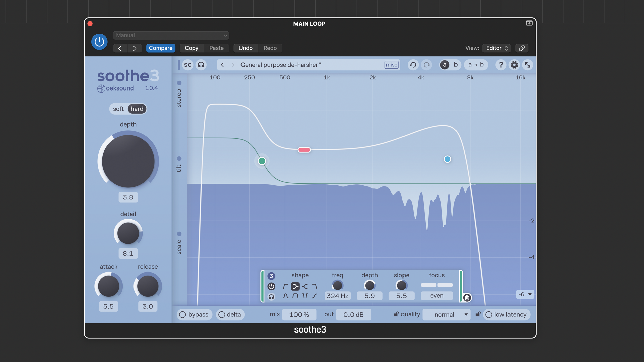Click the link chain icon in header
The image size is (644, 362).
tap(522, 48)
